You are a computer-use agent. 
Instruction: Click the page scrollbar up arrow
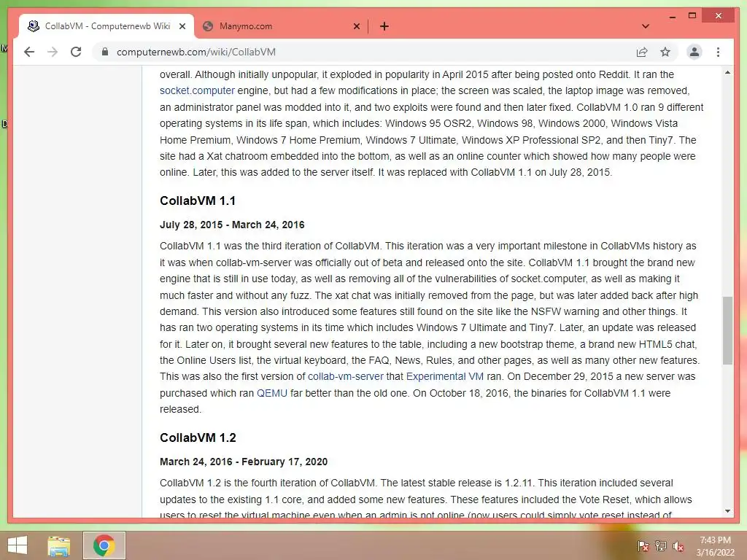pos(727,72)
